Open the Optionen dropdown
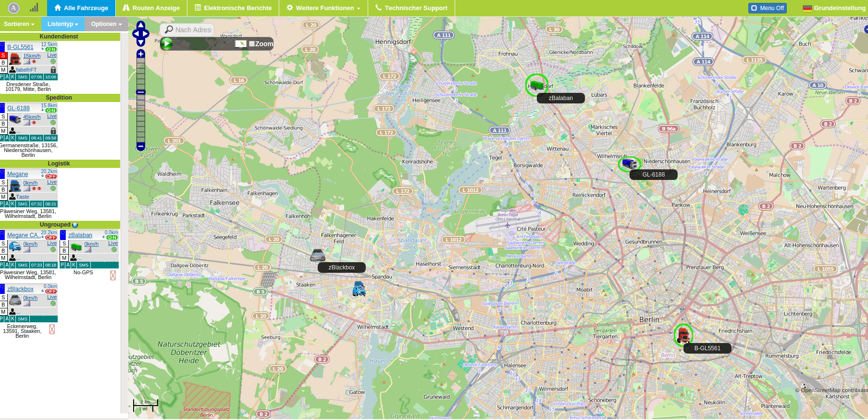 (x=106, y=24)
